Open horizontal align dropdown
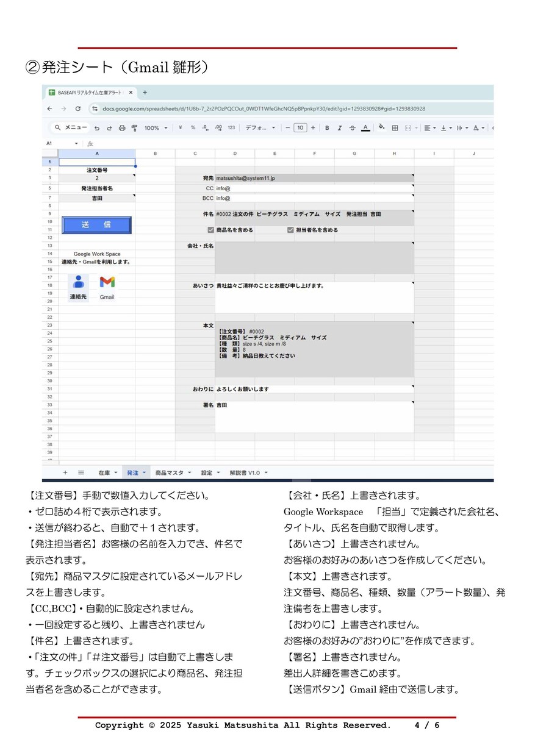This screenshot has width=535, height=756. tap(429, 128)
